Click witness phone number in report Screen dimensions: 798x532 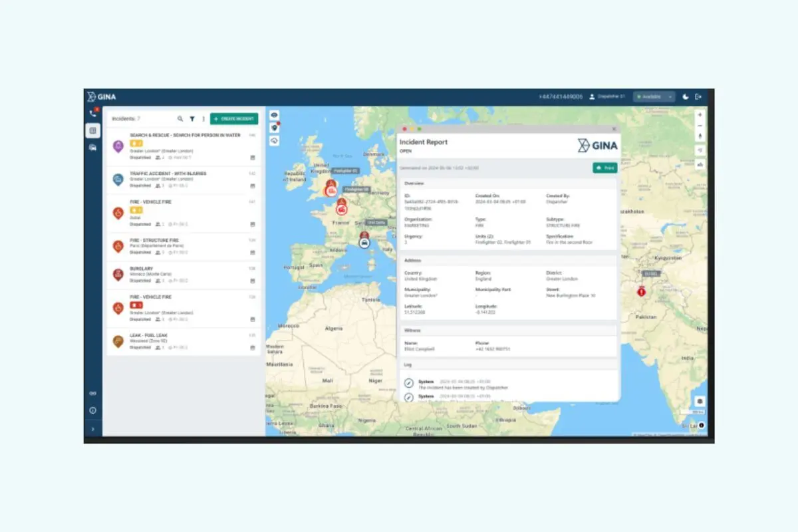point(492,348)
